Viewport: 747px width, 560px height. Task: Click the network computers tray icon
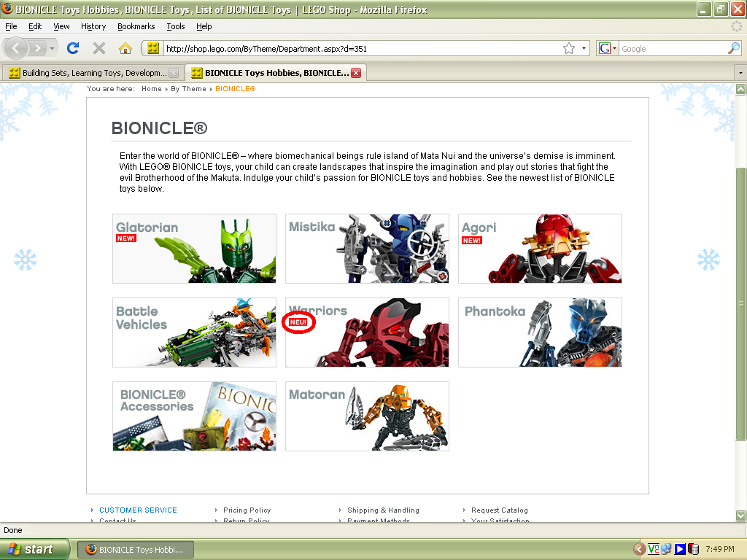(x=666, y=549)
